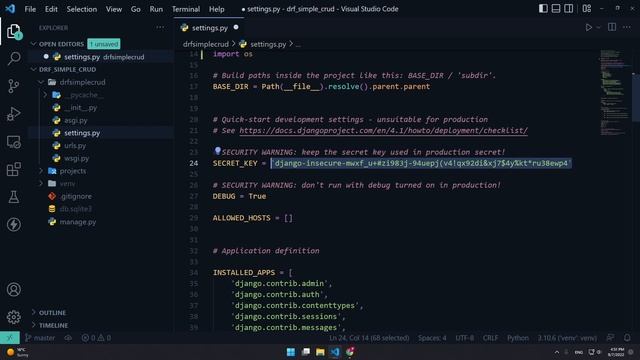Image resolution: width=640 pixels, height=360 pixels.
Task: Open urls.py in the explorer
Action: tap(75, 145)
